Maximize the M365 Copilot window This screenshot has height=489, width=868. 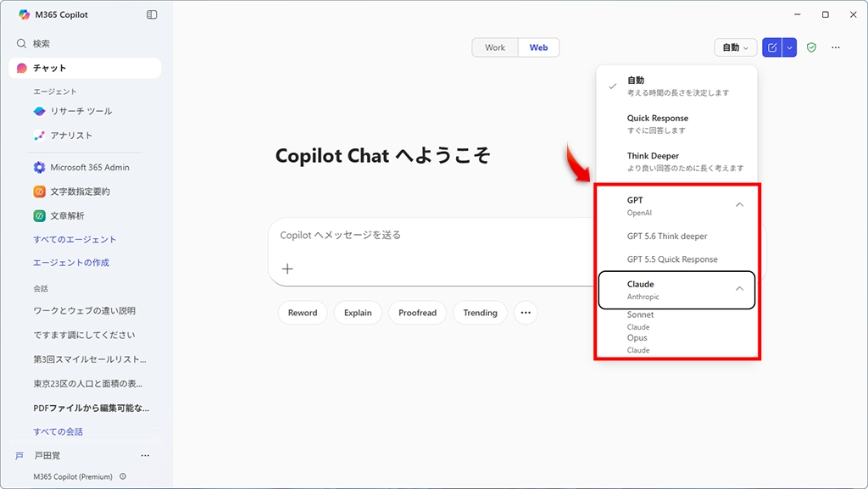[x=826, y=15]
